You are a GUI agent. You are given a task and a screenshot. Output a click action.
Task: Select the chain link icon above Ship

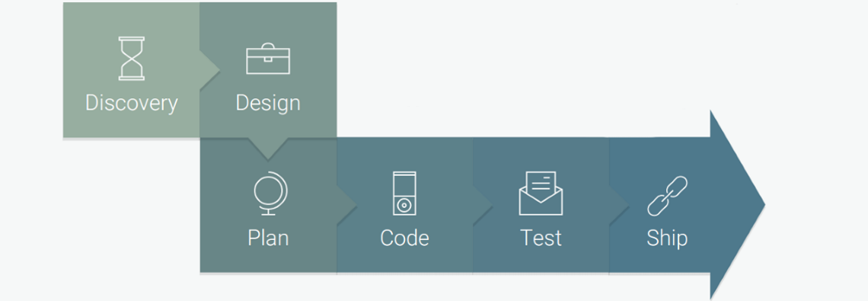[667, 196]
